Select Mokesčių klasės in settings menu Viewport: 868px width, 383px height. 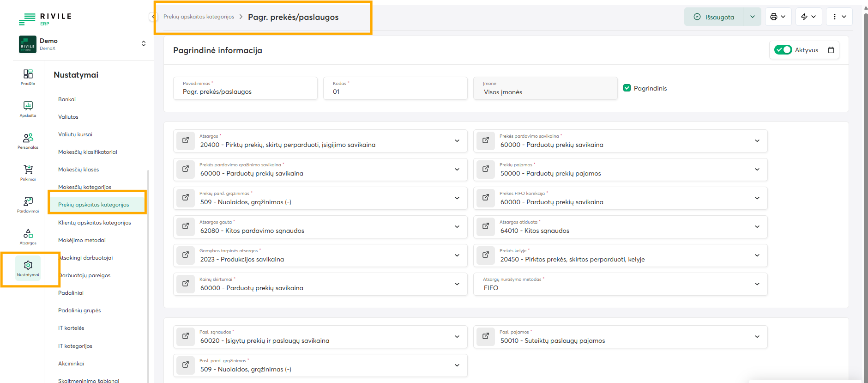[78, 170]
